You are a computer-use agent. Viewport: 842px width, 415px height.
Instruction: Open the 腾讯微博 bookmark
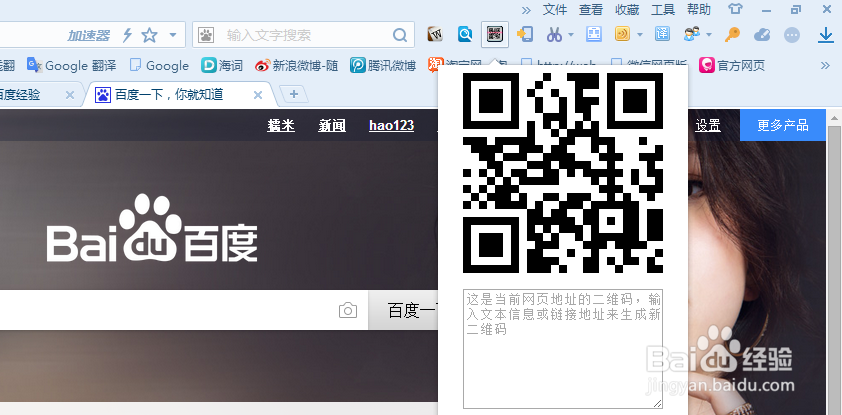[383, 65]
